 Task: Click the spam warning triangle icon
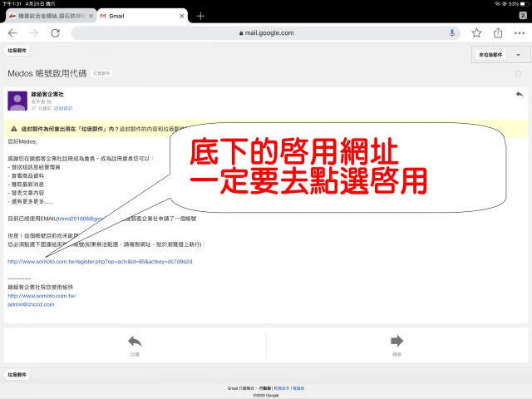(14, 129)
